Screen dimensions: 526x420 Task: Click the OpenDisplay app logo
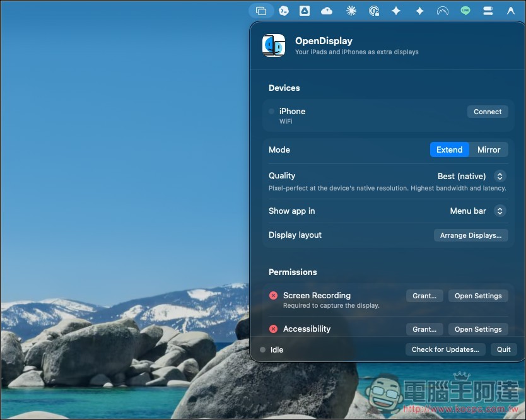click(274, 45)
